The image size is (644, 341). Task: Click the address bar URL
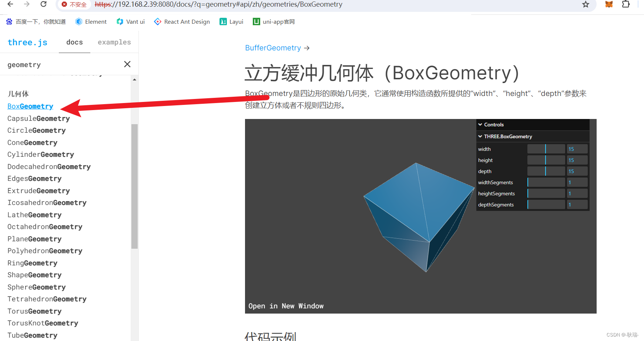pyautogui.click(x=218, y=4)
